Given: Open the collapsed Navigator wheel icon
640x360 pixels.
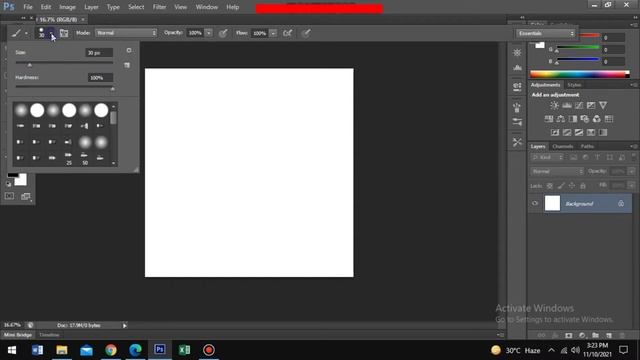Looking at the screenshot, I should tap(517, 53).
